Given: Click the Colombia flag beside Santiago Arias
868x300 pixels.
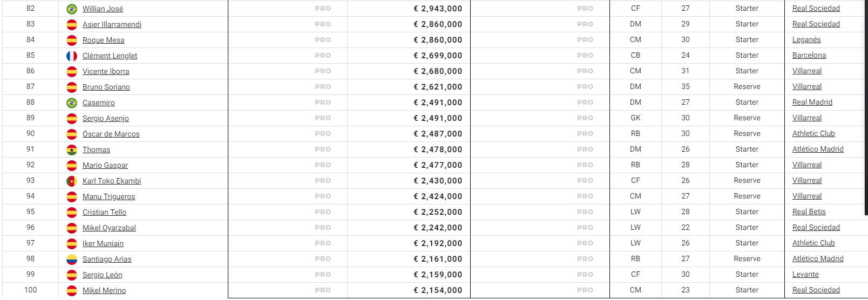Looking at the screenshot, I should (x=72, y=259).
